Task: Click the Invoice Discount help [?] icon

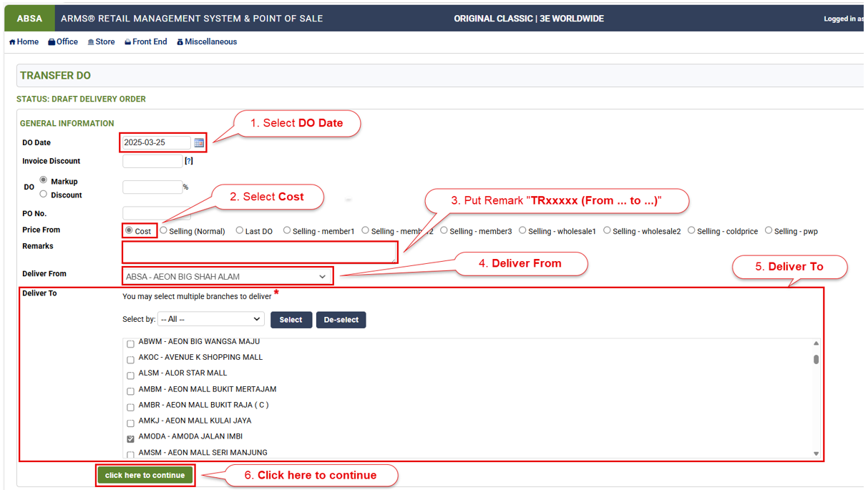Action: coord(189,161)
